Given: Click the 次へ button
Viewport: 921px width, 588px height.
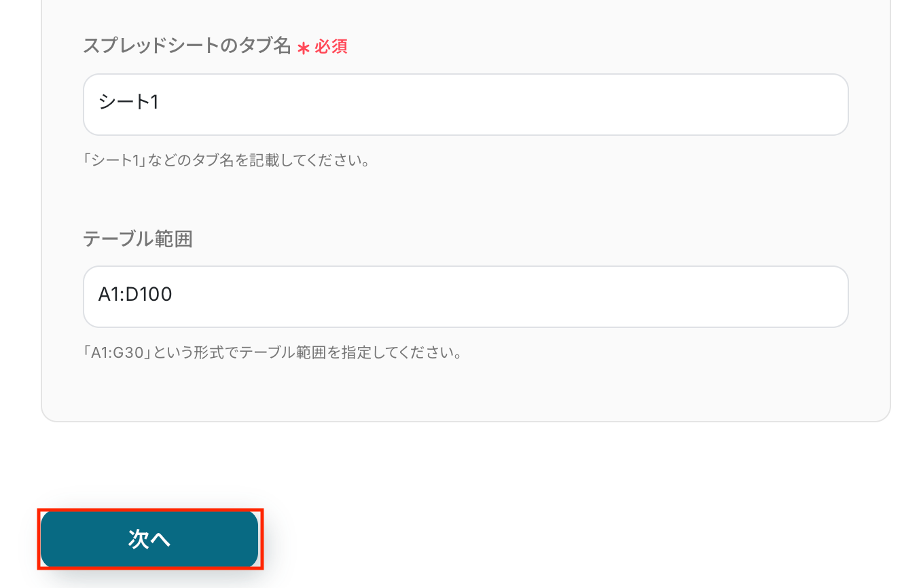Looking at the screenshot, I should tap(149, 539).
